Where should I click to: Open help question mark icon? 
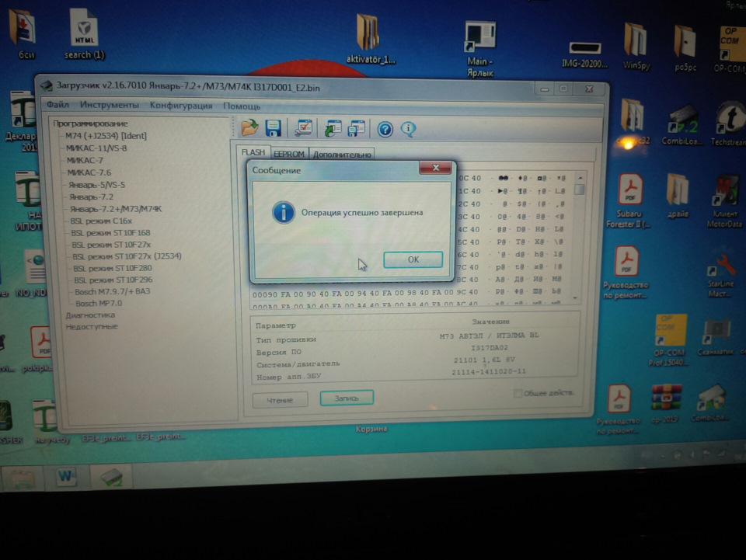(x=385, y=129)
